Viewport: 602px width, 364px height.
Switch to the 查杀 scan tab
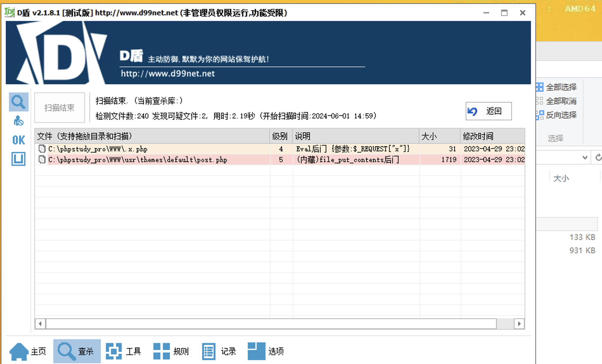tap(77, 351)
